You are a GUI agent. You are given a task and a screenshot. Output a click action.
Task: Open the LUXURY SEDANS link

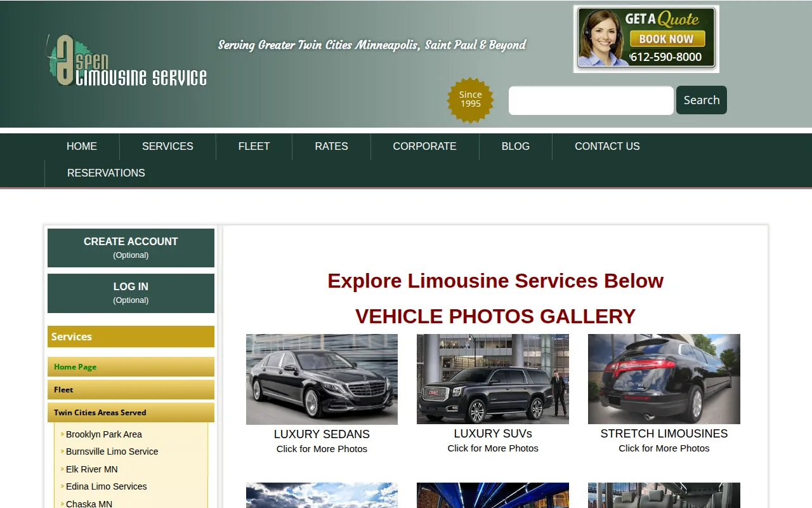pos(322,434)
